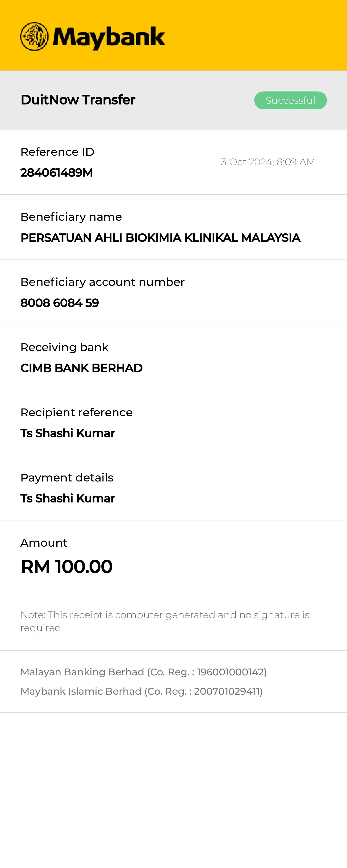The image size is (347, 868).
Task: Click name under Payment details
Action: (x=68, y=498)
